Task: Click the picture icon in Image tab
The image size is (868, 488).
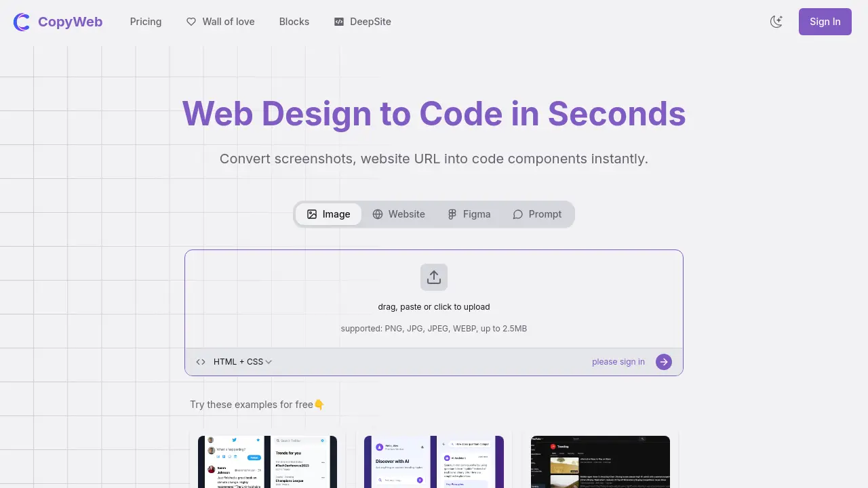Action: click(x=312, y=214)
